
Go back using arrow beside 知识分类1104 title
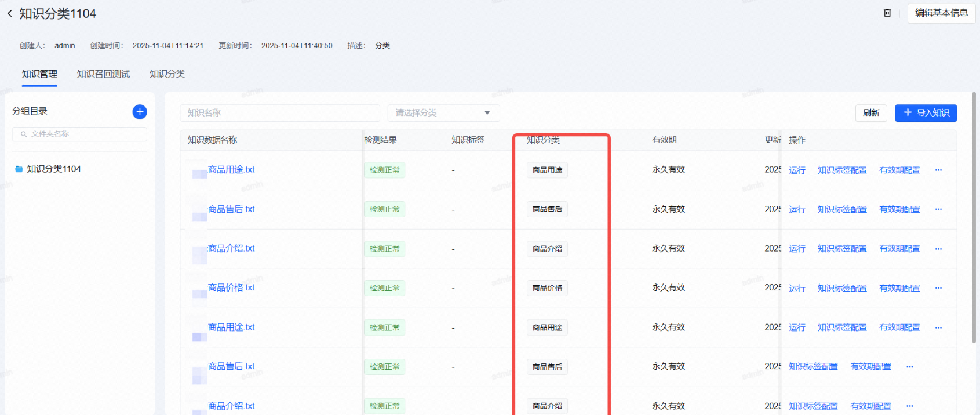[x=9, y=13]
